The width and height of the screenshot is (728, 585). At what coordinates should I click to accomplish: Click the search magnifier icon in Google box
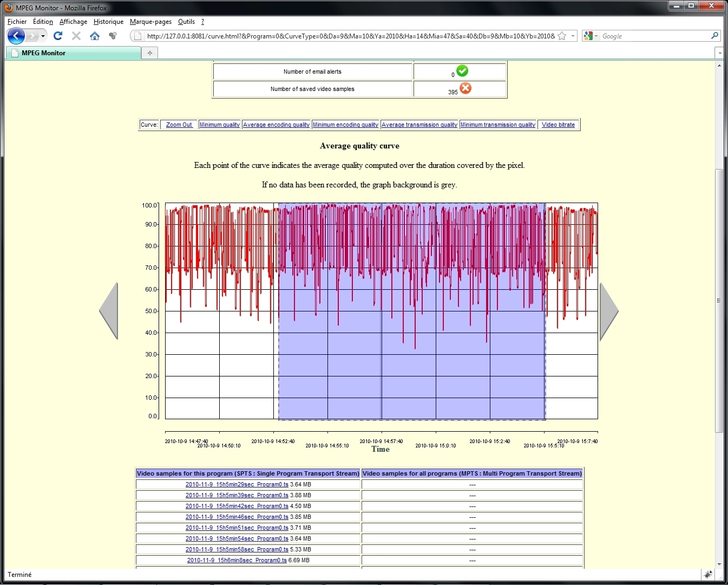tap(714, 36)
